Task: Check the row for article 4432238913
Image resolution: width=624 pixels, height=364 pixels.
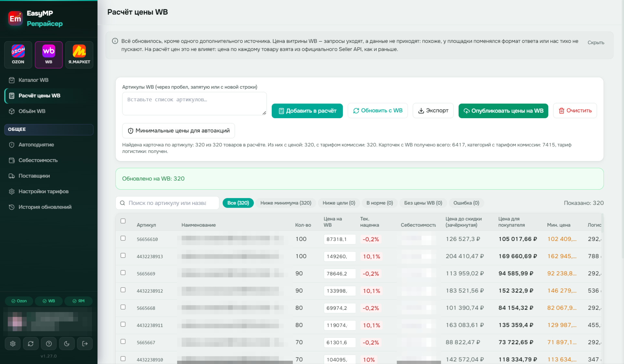Action: point(123,255)
